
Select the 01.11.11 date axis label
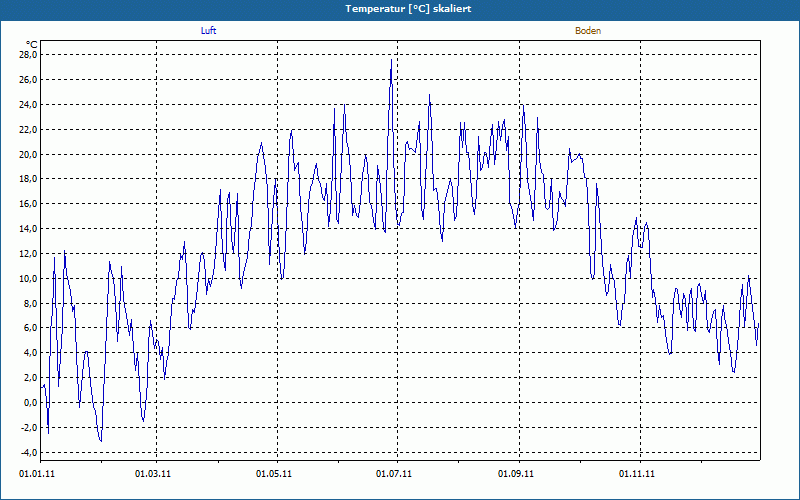(x=637, y=474)
